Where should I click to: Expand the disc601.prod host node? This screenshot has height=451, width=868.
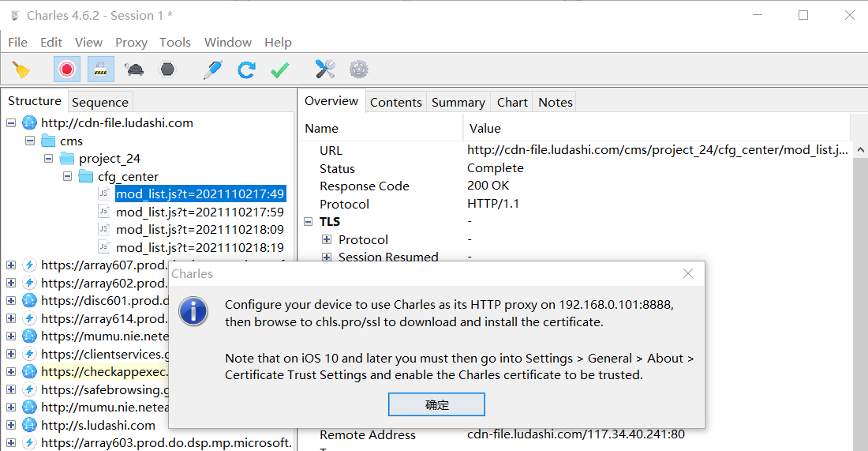point(11,301)
